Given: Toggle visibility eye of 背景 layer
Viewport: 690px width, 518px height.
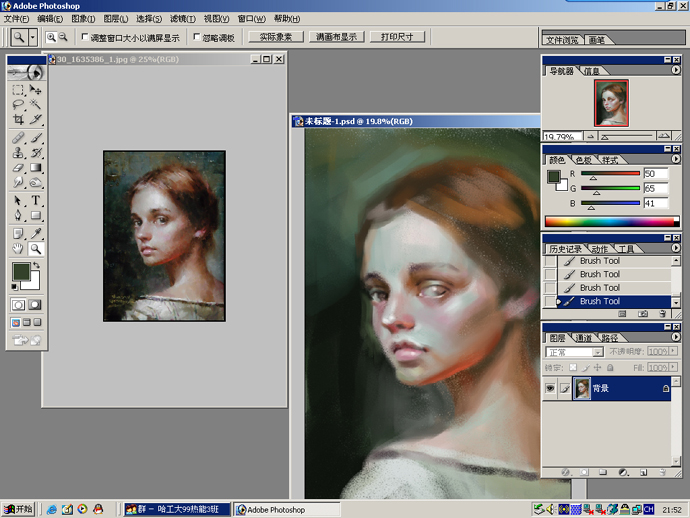Looking at the screenshot, I should coord(550,388).
